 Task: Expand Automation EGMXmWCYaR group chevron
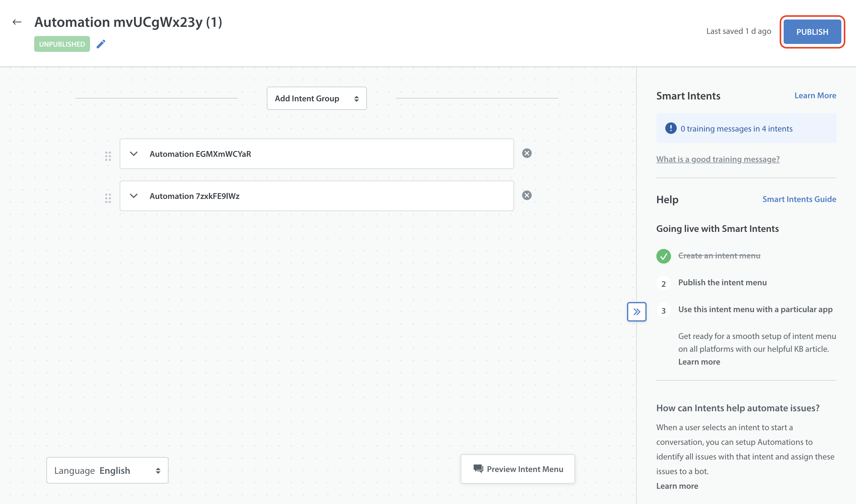point(134,154)
